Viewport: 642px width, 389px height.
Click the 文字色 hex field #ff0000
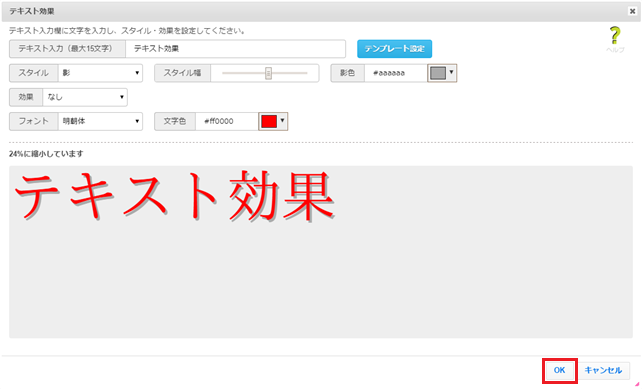226,122
